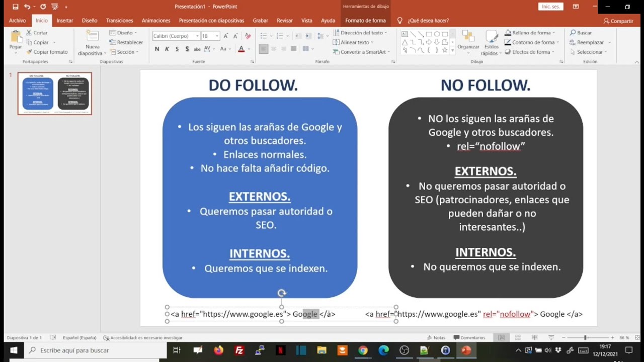Screen dimensions: 644x362
Task: Click the Aumentar tamaño de fuente icon
Action: (x=225, y=36)
